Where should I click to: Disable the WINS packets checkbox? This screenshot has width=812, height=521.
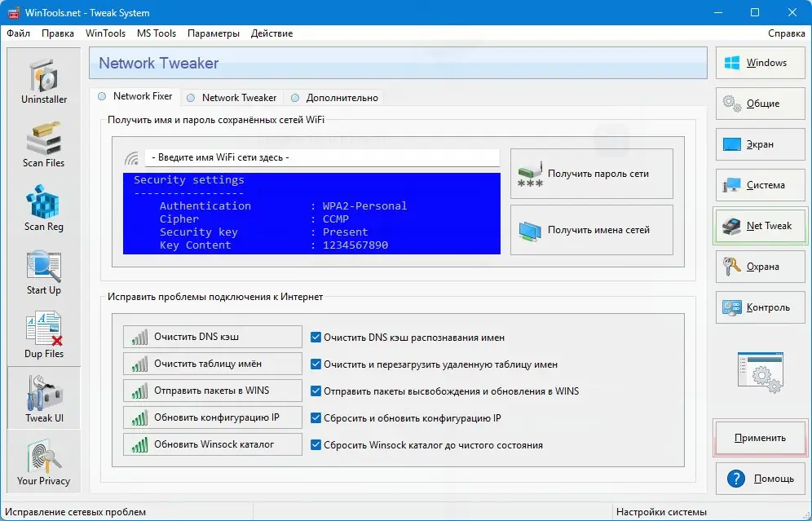pyautogui.click(x=316, y=391)
